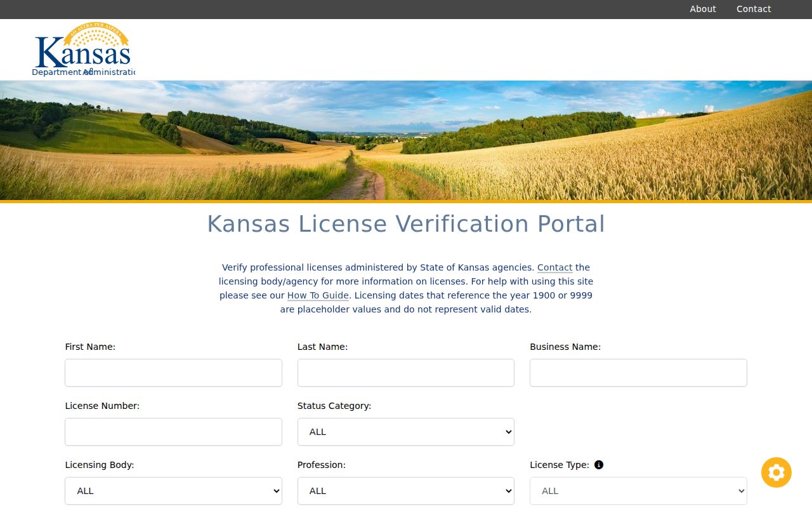The width and height of the screenshot is (812, 508).
Task: Click the Kansas Department of Administration logo
Action: pos(83,50)
